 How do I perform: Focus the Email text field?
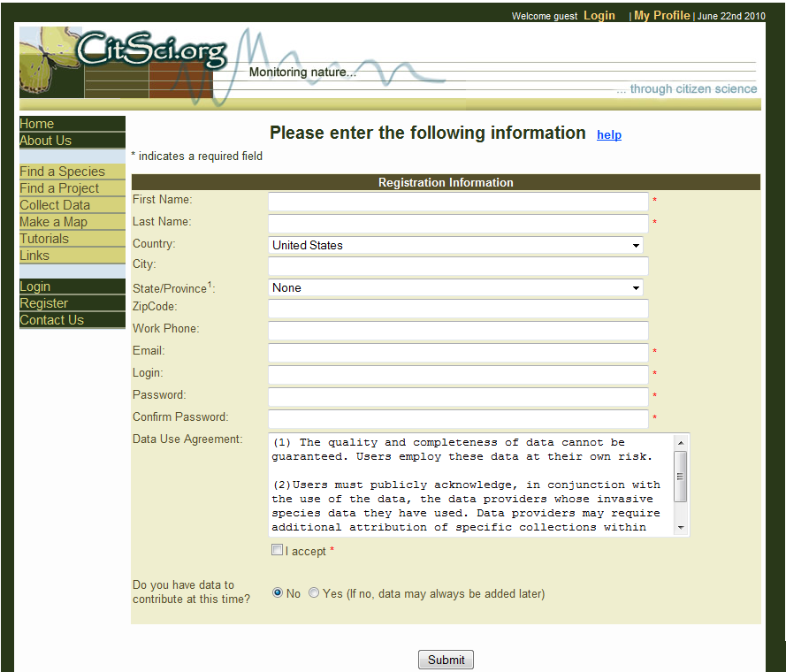point(458,352)
